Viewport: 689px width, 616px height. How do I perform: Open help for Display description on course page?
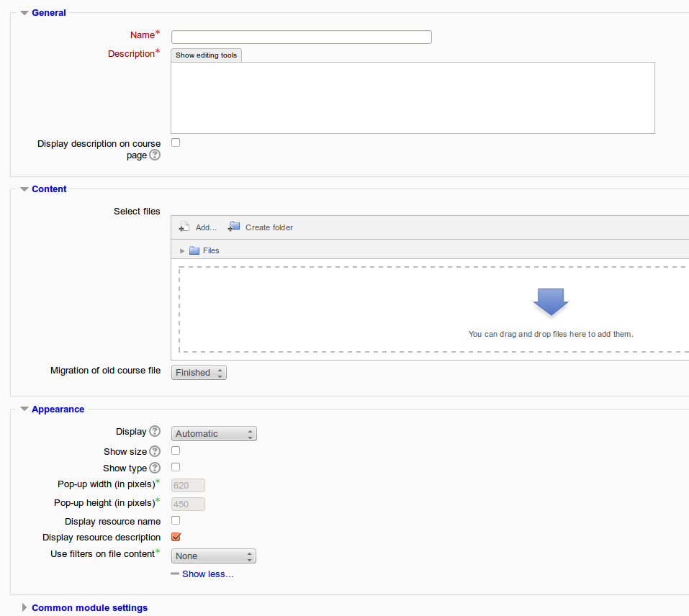click(155, 155)
